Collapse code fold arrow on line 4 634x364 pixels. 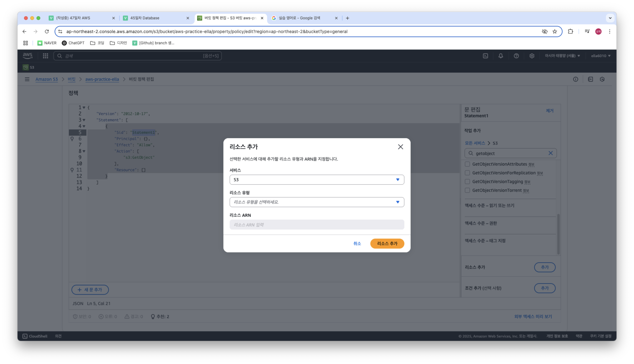point(84,126)
